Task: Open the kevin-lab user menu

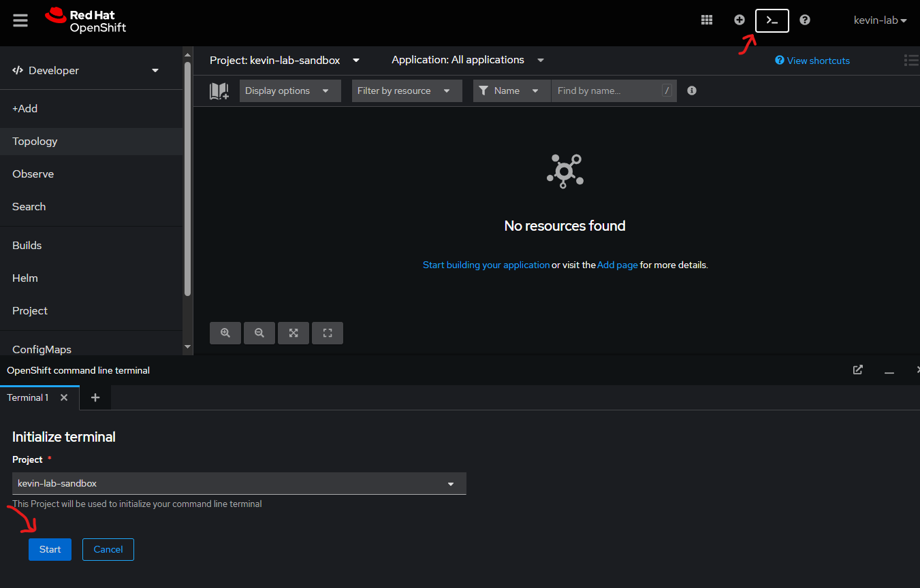Action: point(880,20)
